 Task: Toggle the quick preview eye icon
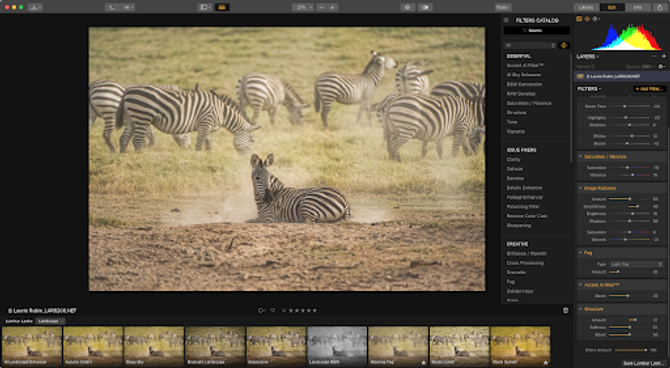[x=408, y=7]
